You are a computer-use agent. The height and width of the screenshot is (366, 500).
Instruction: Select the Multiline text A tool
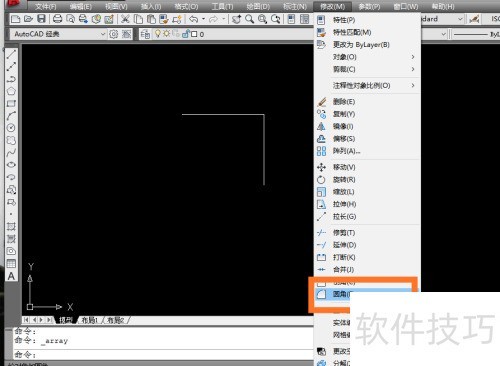pos(11,276)
